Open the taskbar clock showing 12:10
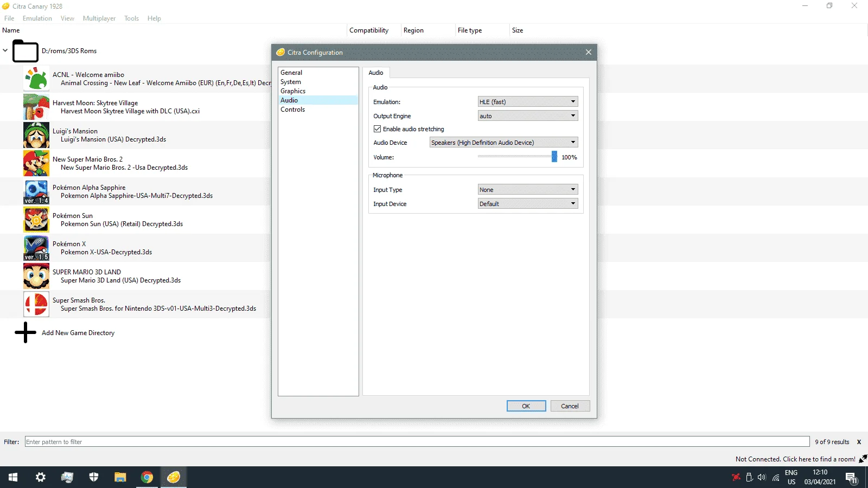This screenshot has height=488, width=868. [x=820, y=477]
